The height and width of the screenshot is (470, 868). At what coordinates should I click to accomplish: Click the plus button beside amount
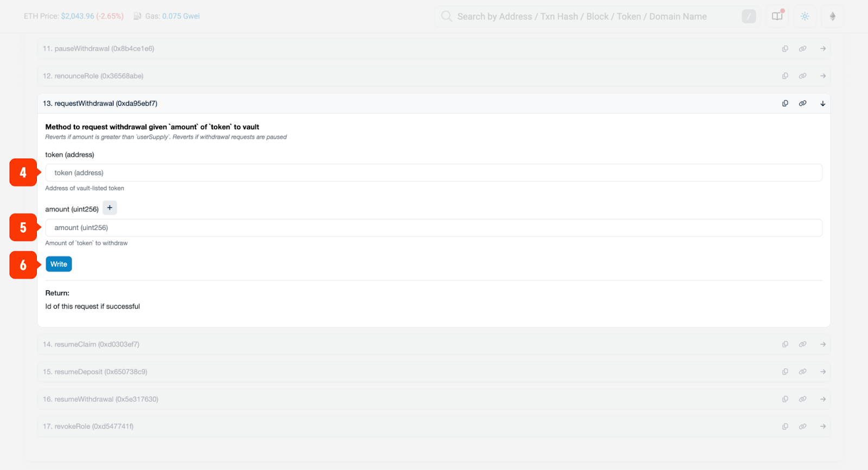point(110,208)
